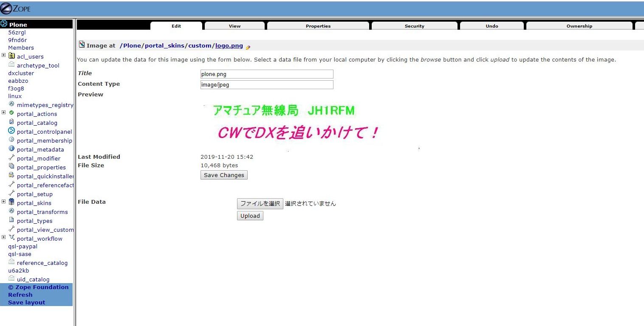Click the portal_catalog icon
Viewport: 644px width, 326px height.
[x=11, y=122]
